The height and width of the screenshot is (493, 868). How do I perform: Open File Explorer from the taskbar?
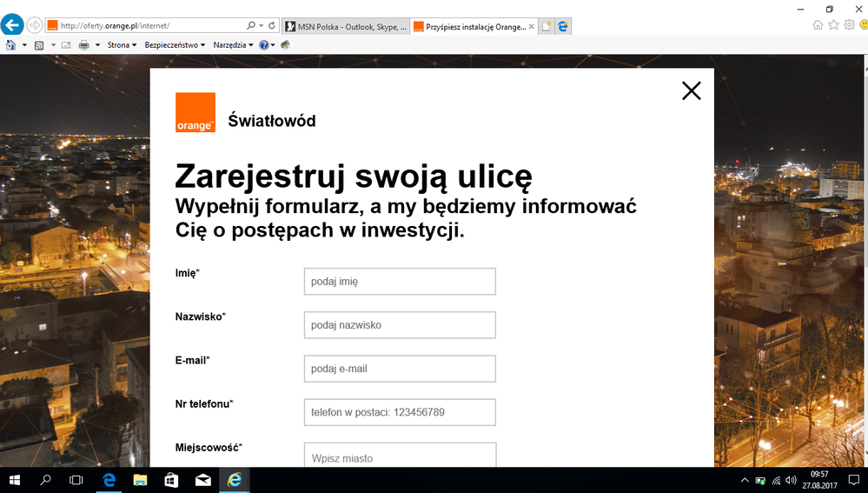point(140,480)
